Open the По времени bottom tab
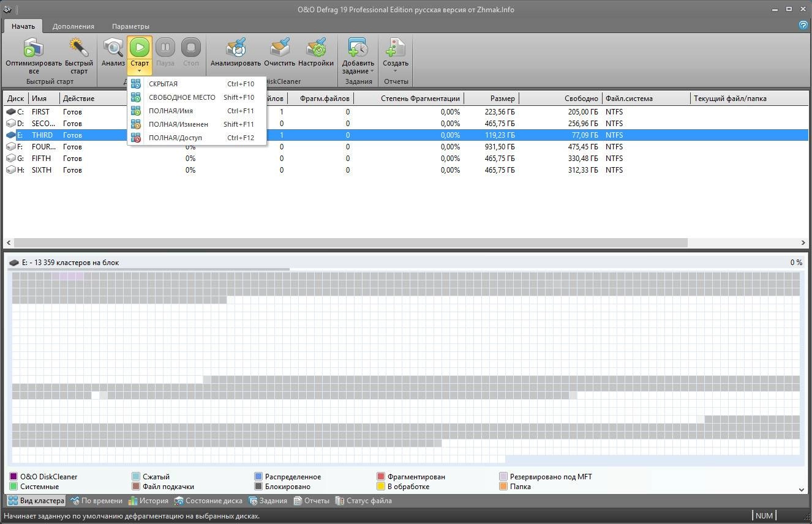The height and width of the screenshot is (524, 812). [96, 501]
